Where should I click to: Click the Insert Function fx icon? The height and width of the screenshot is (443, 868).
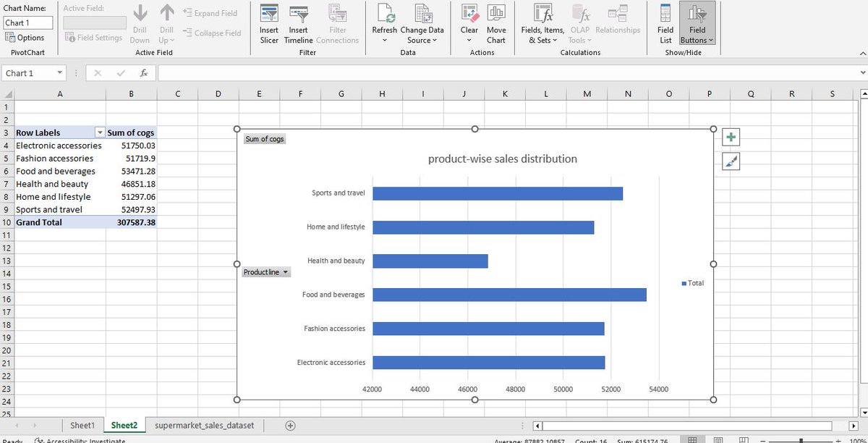coord(144,73)
